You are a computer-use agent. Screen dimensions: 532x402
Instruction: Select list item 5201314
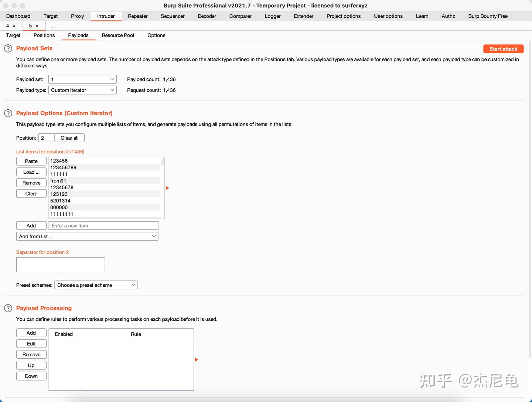point(105,201)
